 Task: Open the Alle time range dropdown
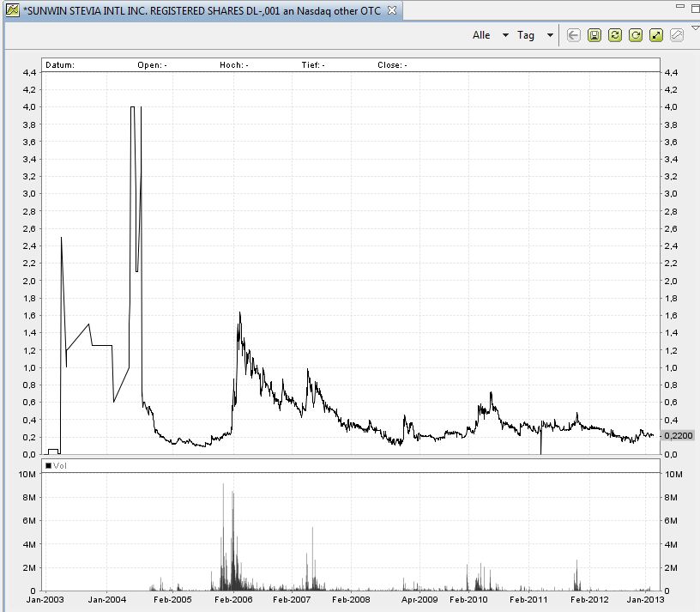pyautogui.click(x=505, y=35)
